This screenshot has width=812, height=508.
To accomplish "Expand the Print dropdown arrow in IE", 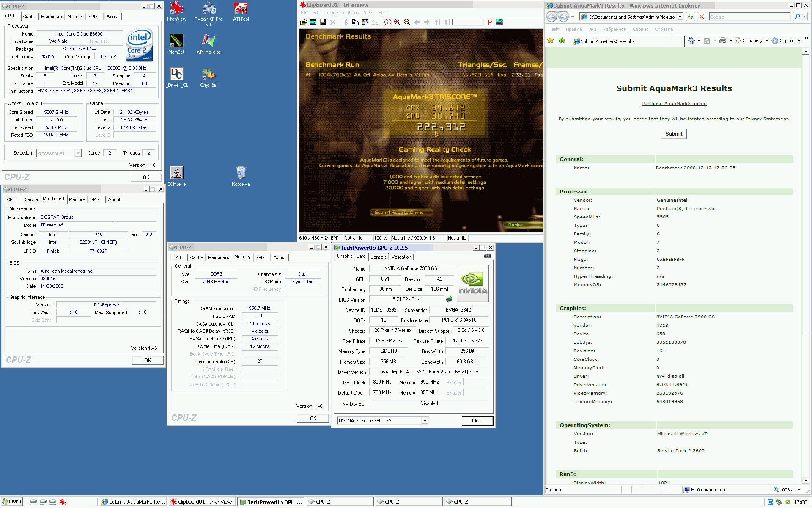I will coord(730,41).
